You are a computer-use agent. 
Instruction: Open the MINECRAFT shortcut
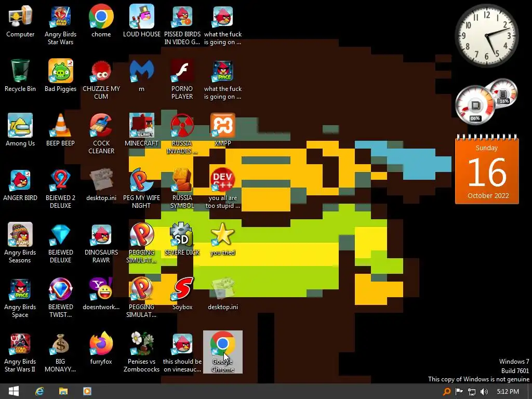(x=141, y=130)
